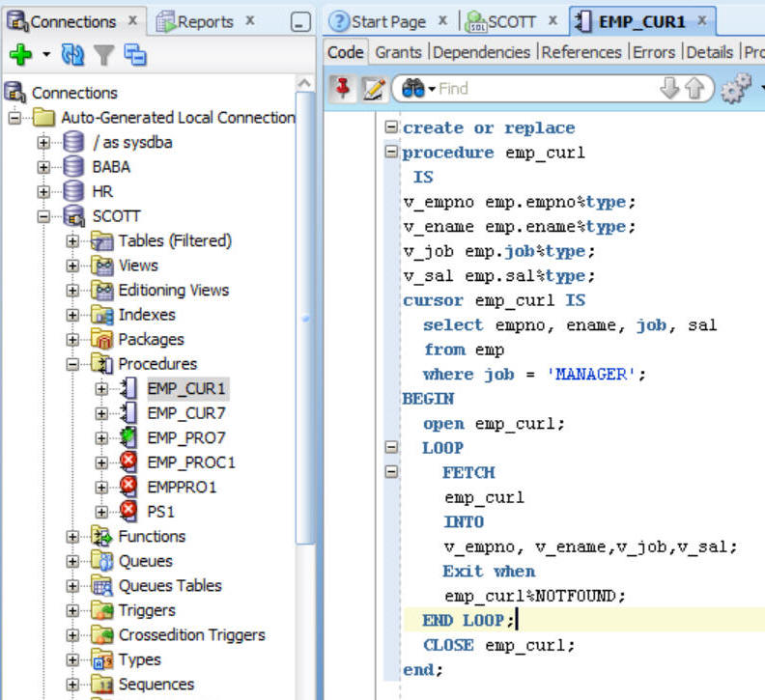Switch to the Reports panel tab
Screen dimensions: 765x700
tap(206, 21)
